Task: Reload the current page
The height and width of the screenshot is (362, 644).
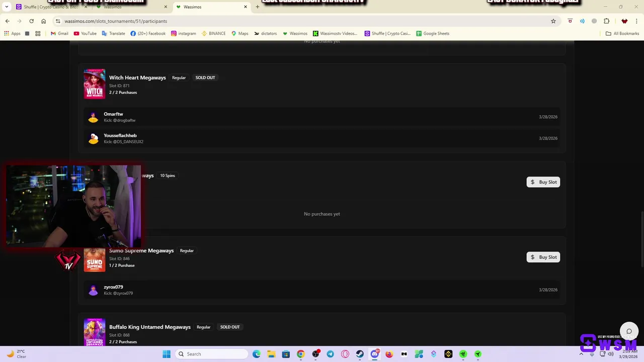Action: [x=31, y=21]
